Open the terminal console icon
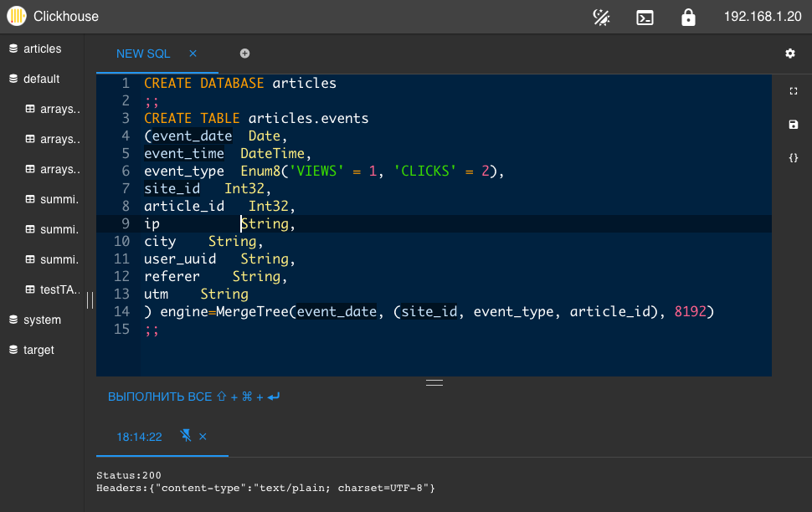812x512 pixels. click(x=645, y=18)
